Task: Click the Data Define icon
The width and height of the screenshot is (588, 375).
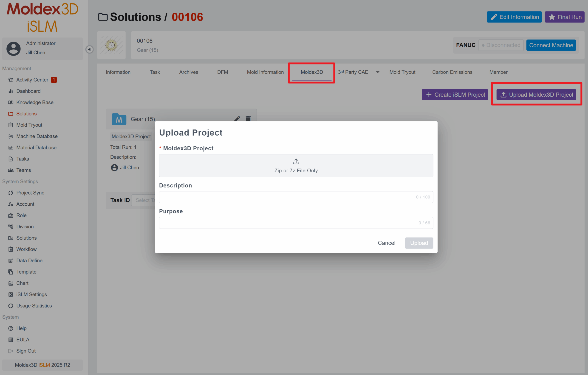Action: pyautogui.click(x=11, y=260)
